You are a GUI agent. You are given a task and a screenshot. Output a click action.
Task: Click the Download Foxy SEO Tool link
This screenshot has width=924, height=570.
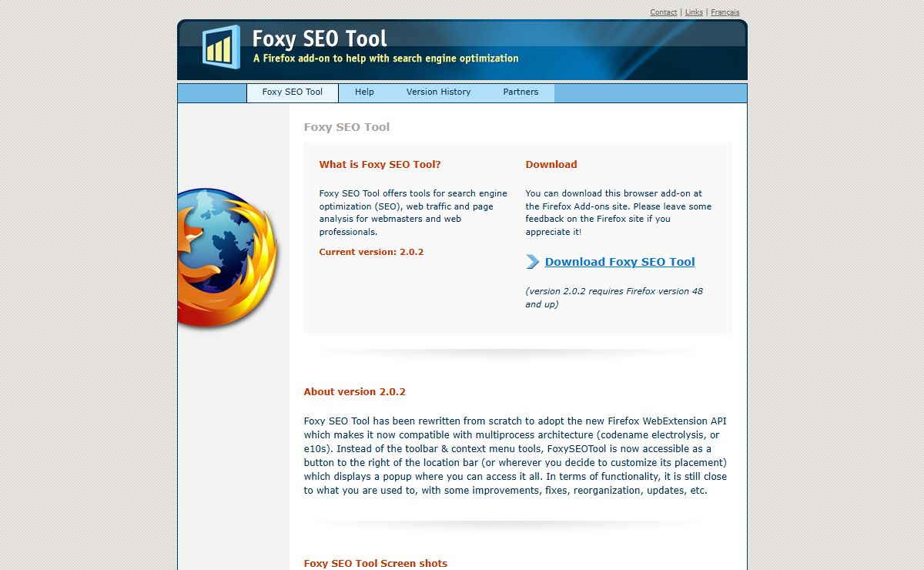coord(620,262)
